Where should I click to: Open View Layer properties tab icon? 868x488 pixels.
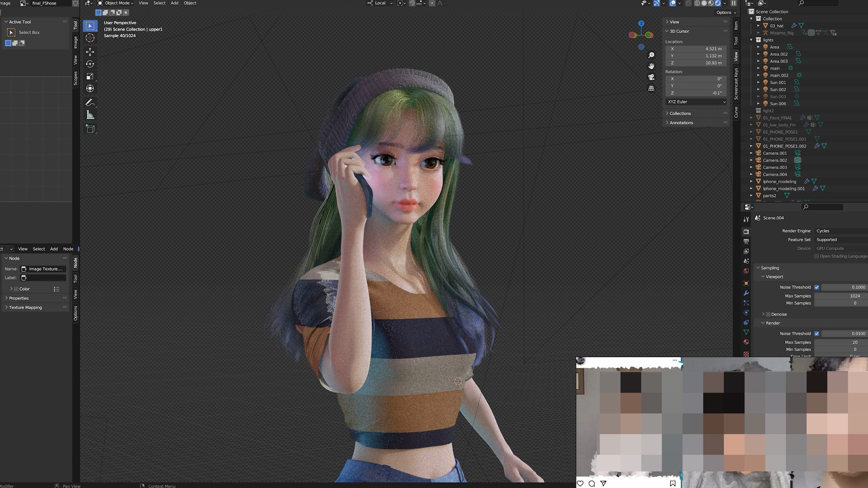tap(746, 251)
